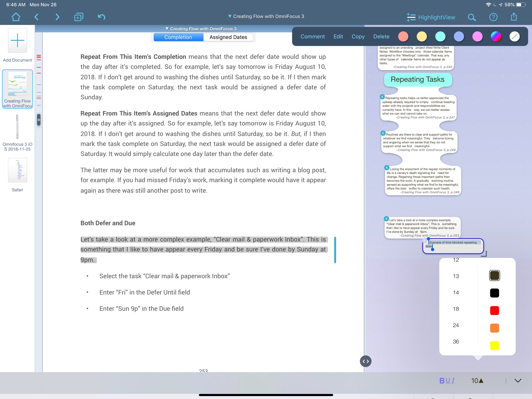Pick the pink highlight color
Viewport: 532px width, 399px height.
pos(477,37)
